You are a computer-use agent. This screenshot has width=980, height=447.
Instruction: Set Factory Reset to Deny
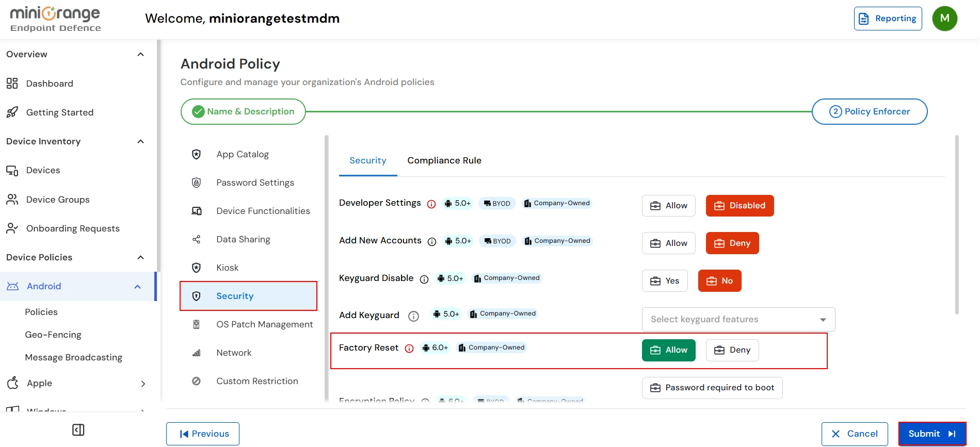732,350
